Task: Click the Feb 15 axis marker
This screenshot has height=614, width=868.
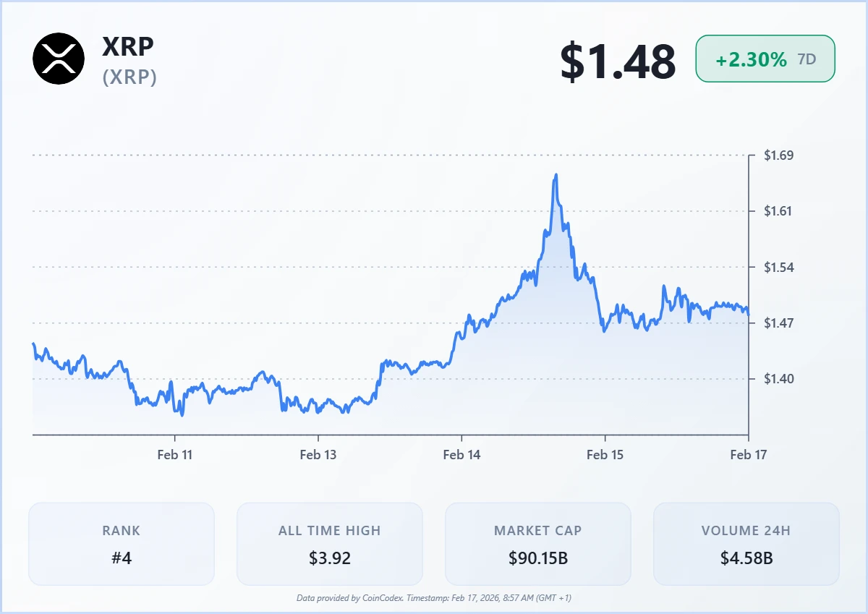Action: point(605,454)
